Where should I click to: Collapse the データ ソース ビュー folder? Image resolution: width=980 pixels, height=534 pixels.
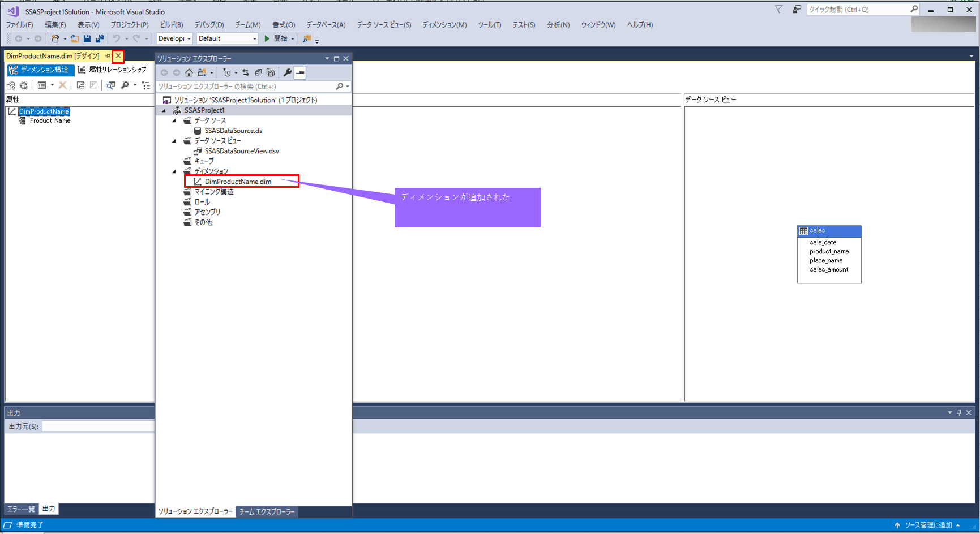pos(174,141)
